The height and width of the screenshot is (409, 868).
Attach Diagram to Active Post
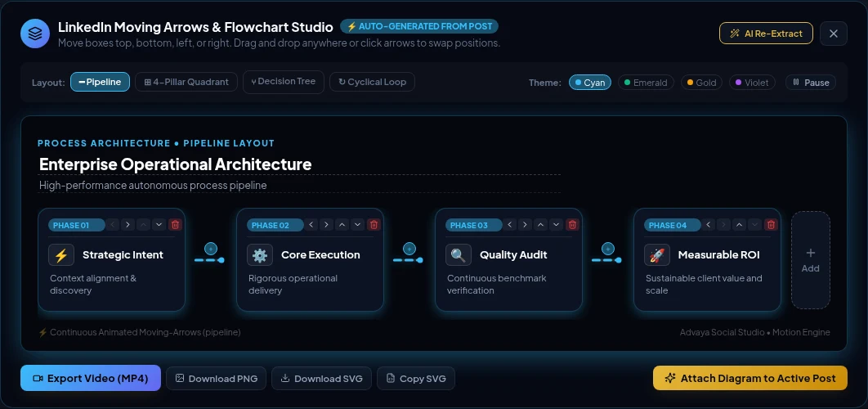pyautogui.click(x=750, y=378)
